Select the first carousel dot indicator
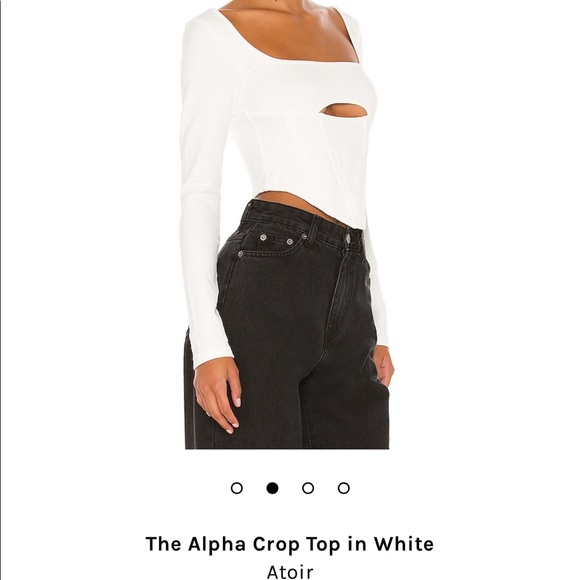Image resolution: width=580 pixels, height=580 pixels. [237, 488]
